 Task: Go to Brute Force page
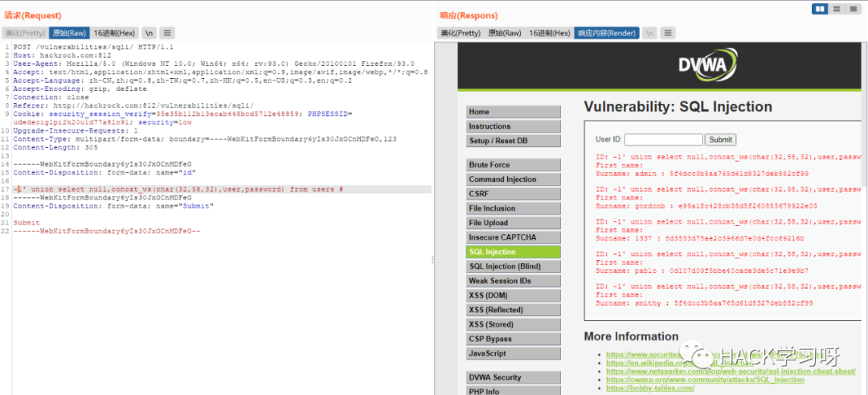coord(513,165)
